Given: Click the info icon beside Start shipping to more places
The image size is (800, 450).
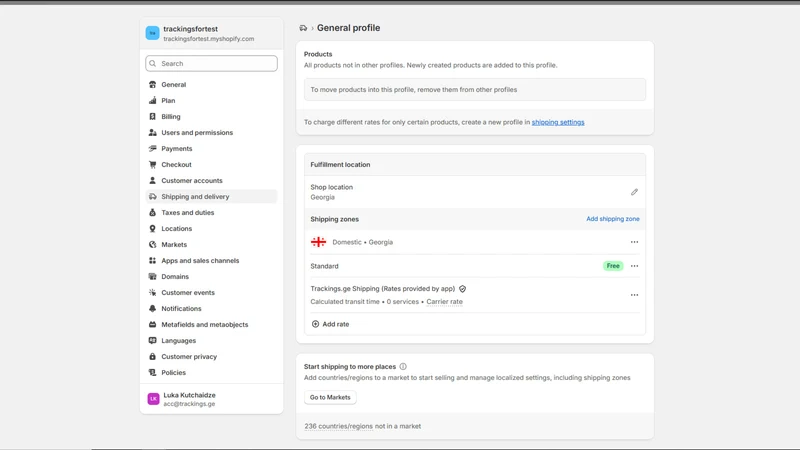Looking at the screenshot, I should [403, 366].
